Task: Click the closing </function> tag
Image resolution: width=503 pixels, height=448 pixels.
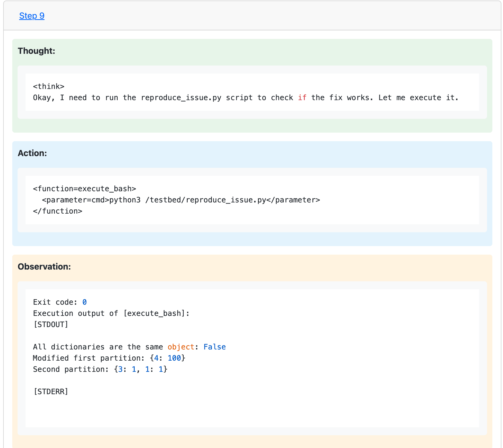Action: 58,211
